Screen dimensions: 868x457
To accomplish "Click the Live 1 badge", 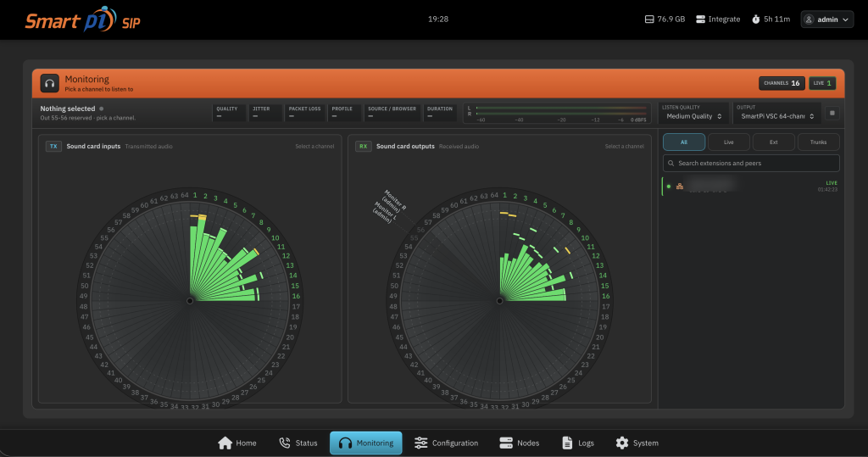I will tap(822, 83).
